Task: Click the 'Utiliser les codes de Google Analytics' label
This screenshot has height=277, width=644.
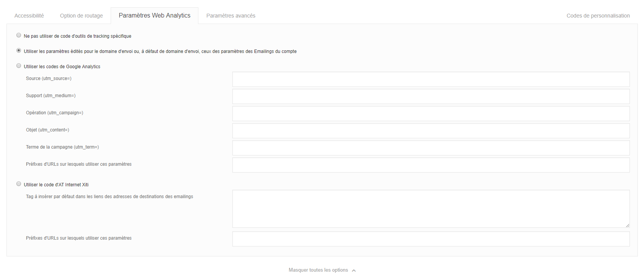Action: pyautogui.click(x=62, y=67)
